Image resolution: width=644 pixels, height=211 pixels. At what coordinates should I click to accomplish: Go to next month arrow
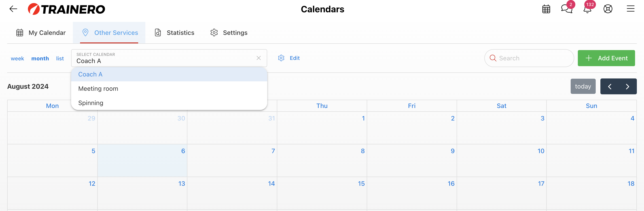coord(627,87)
